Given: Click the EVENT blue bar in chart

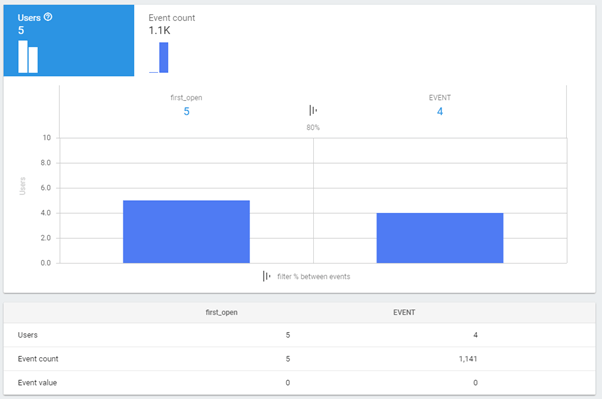Looking at the screenshot, I should (440, 238).
